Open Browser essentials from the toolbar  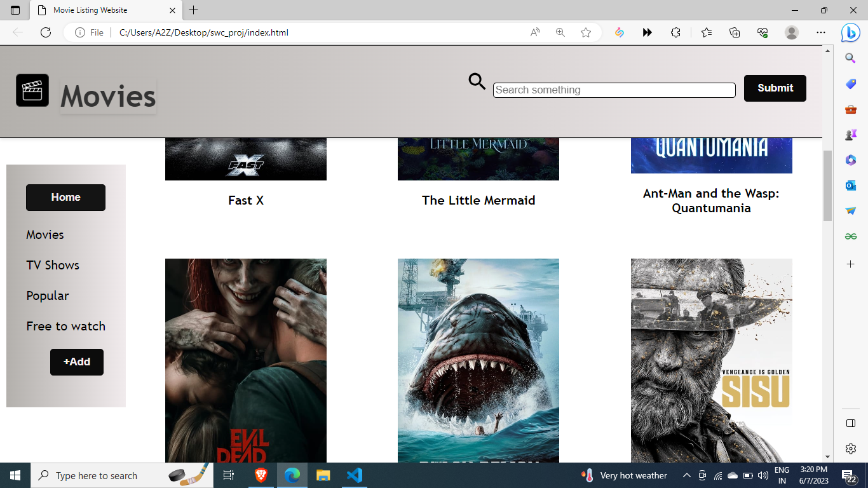click(x=762, y=32)
